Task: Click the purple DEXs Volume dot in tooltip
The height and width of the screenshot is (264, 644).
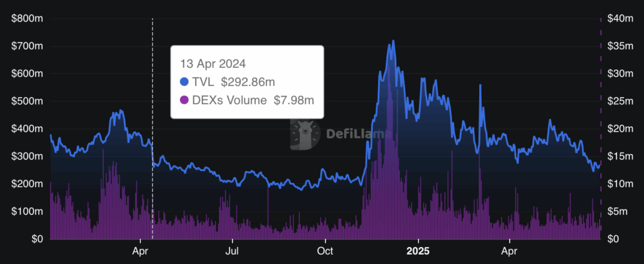Action: 184,100
